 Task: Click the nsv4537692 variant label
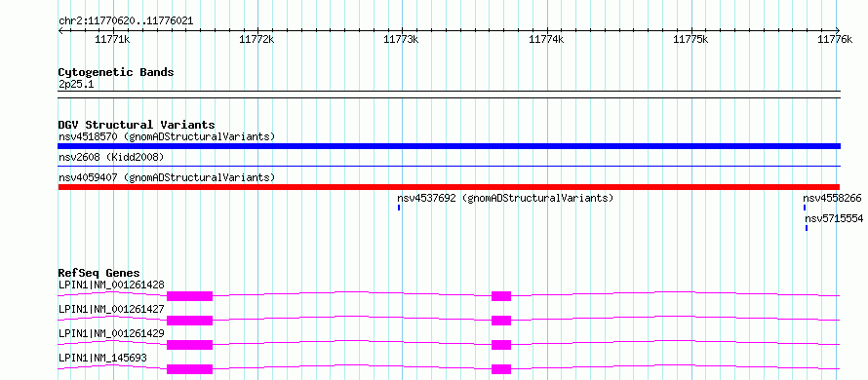coord(505,198)
